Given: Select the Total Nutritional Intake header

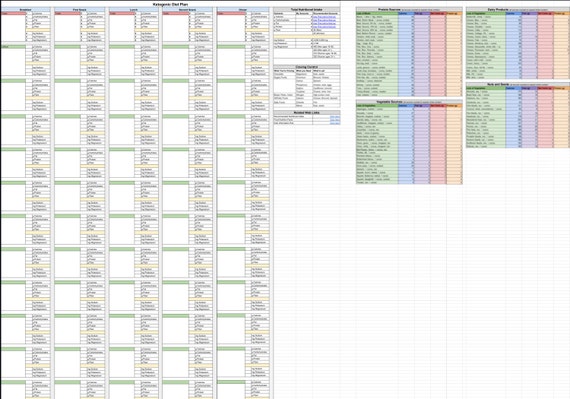Looking at the screenshot, I should [x=307, y=10].
